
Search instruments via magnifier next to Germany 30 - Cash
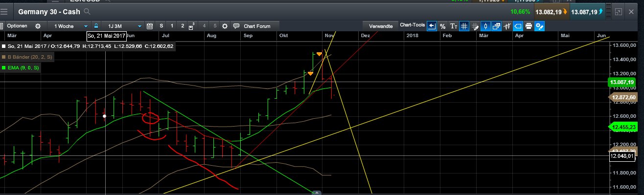tap(87, 11)
